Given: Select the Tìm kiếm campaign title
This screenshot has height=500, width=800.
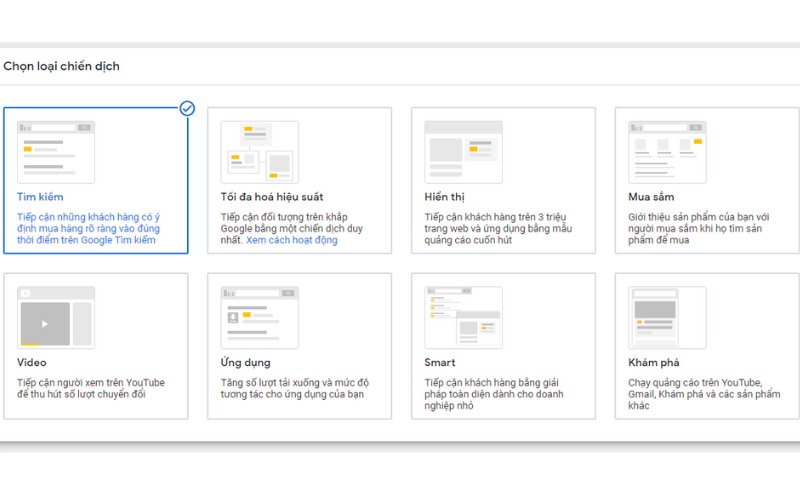Looking at the screenshot, I should click(x=40, y=197).
